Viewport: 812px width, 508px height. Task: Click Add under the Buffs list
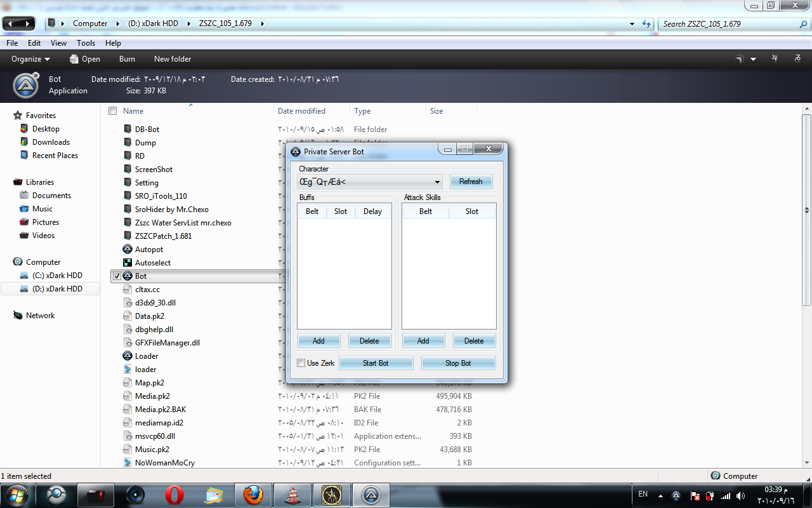(318, 341)
